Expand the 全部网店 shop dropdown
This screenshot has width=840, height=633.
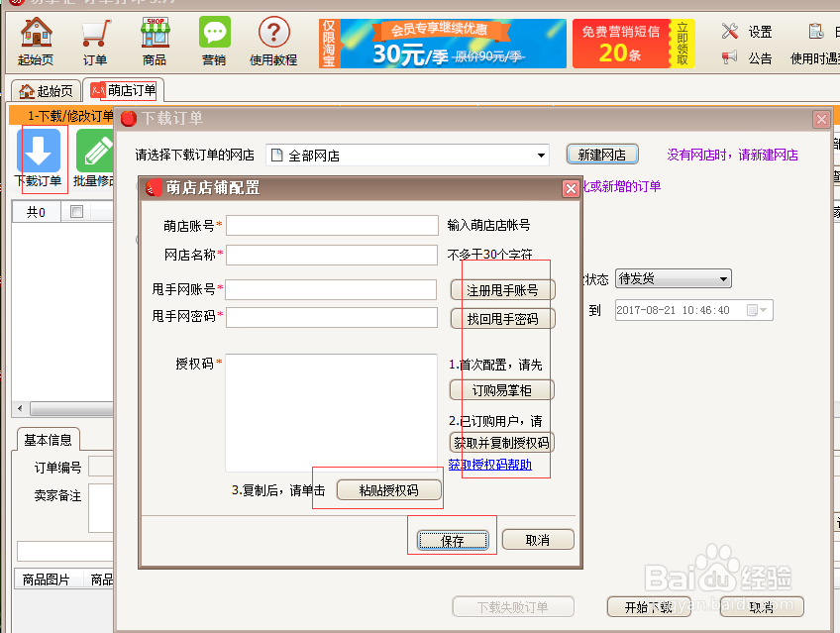click(541, 156)
